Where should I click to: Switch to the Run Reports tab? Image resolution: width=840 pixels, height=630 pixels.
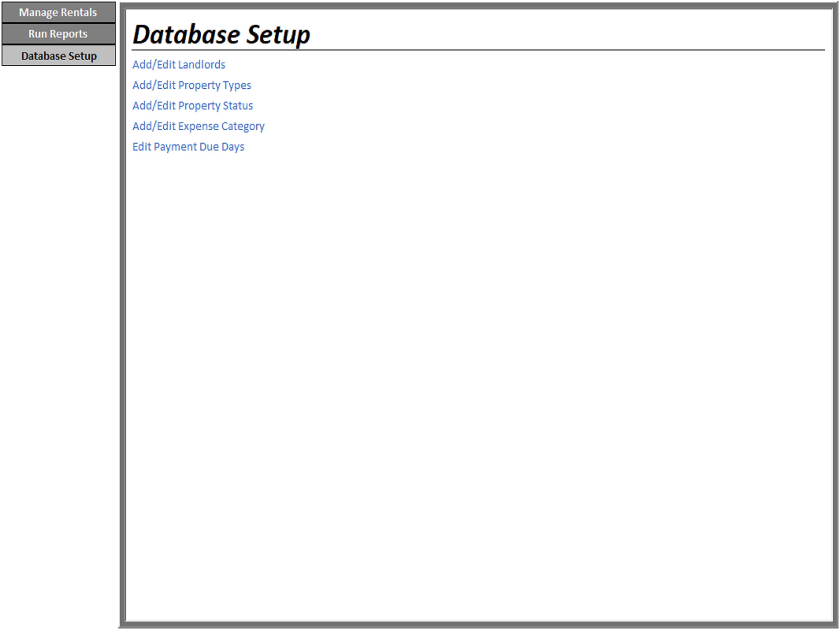click(58, 34)
